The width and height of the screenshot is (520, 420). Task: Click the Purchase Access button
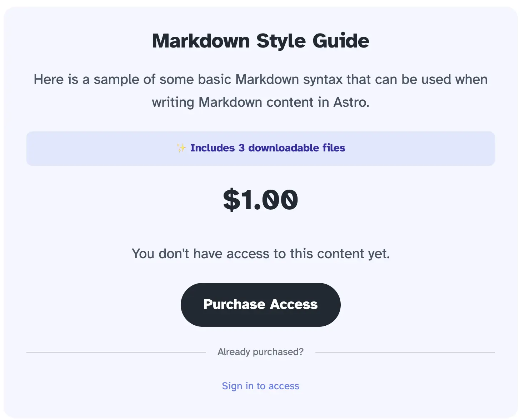pyautogui.click(x=260, y=305)
